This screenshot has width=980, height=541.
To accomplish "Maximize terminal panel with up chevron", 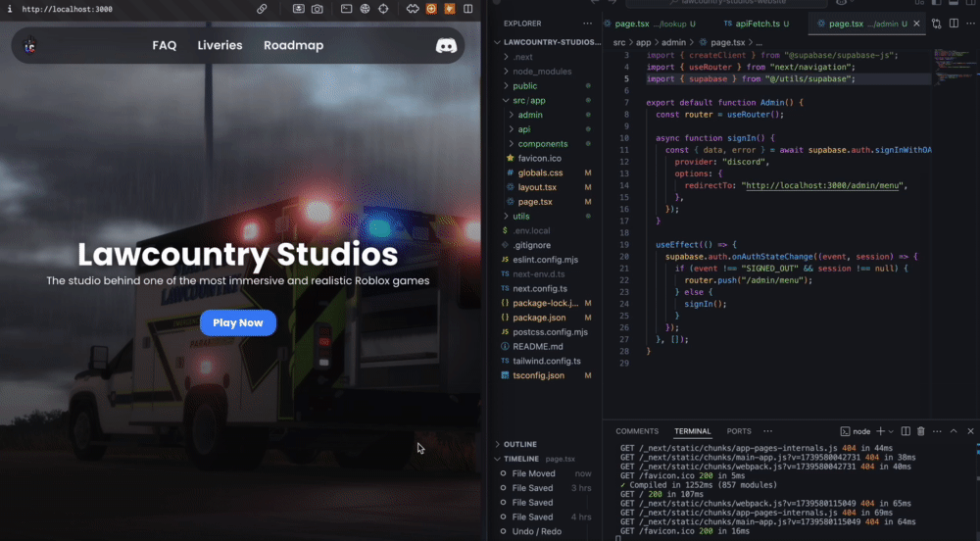I will [954, 431].
